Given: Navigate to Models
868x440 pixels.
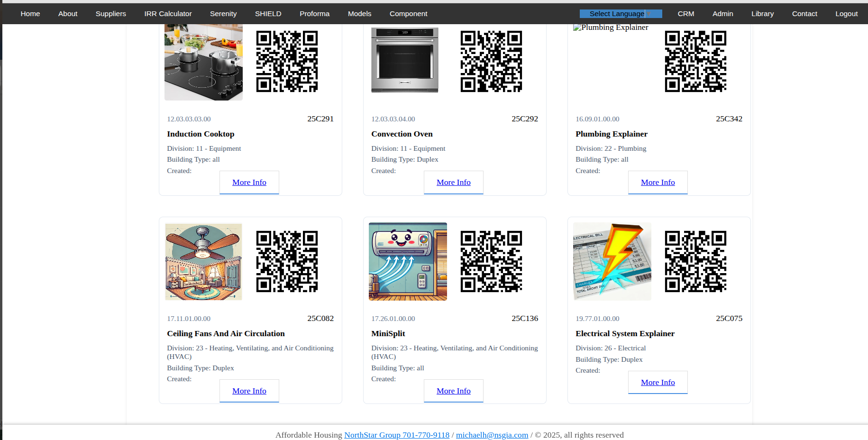Looking at the screenshot, I should coord(359,14).
